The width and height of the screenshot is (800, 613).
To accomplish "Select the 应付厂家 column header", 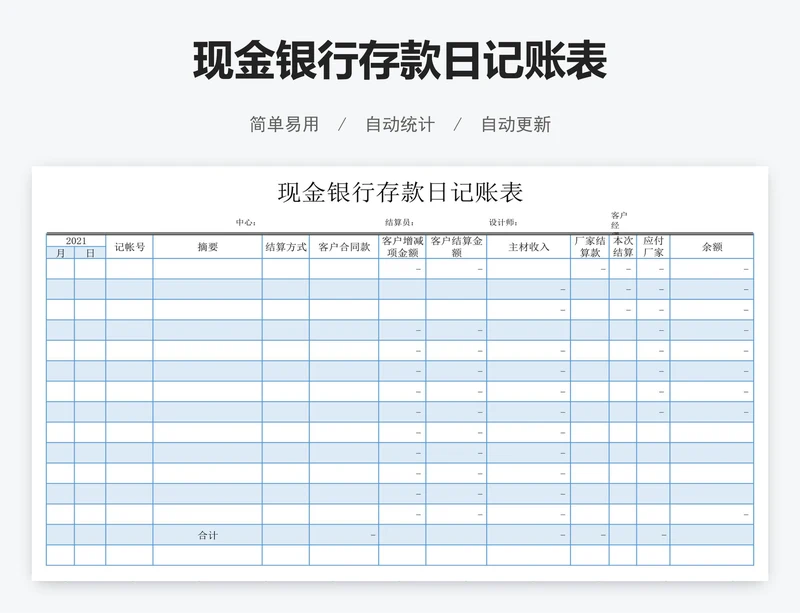I will pyautogui.click(x=653, y=247).
